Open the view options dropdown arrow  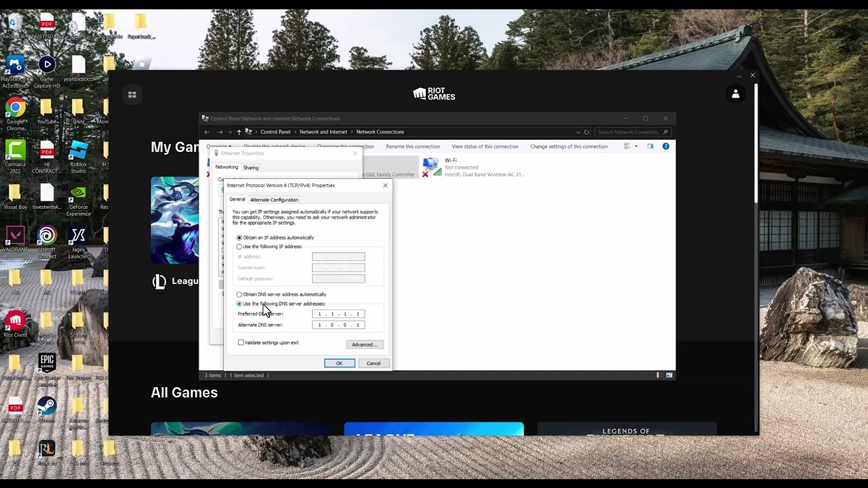[x=636, y=146]
